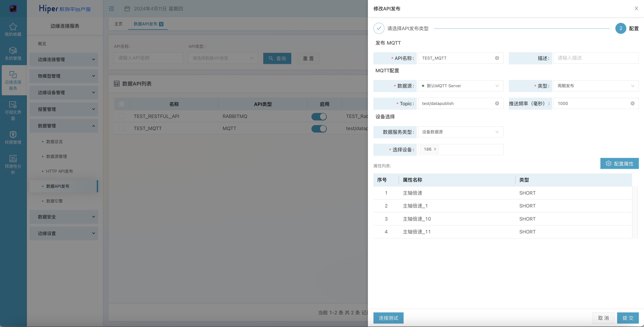Open the 数据服务类型 dropdown
Image resolution: width=644 pixels, height=327 pixels.
click(x=460, y=132)
